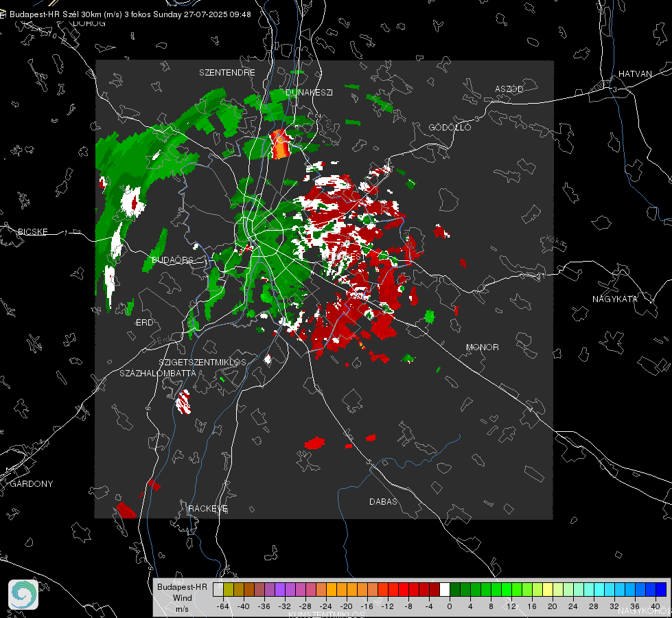Viewport: 672px width, 618px height.
Task: Click the SZIGETSZENTMIKLÓS label
Action: [x=202, y=362]
